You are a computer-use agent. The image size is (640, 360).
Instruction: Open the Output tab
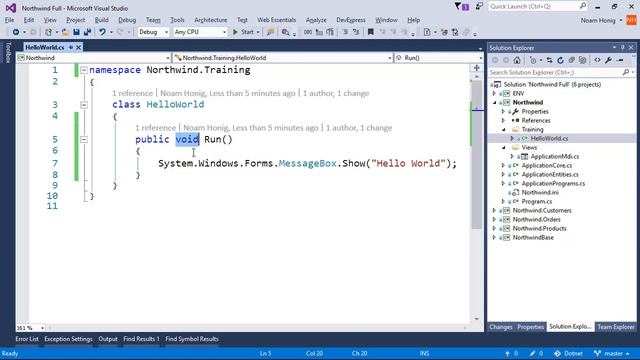(108, 339)
